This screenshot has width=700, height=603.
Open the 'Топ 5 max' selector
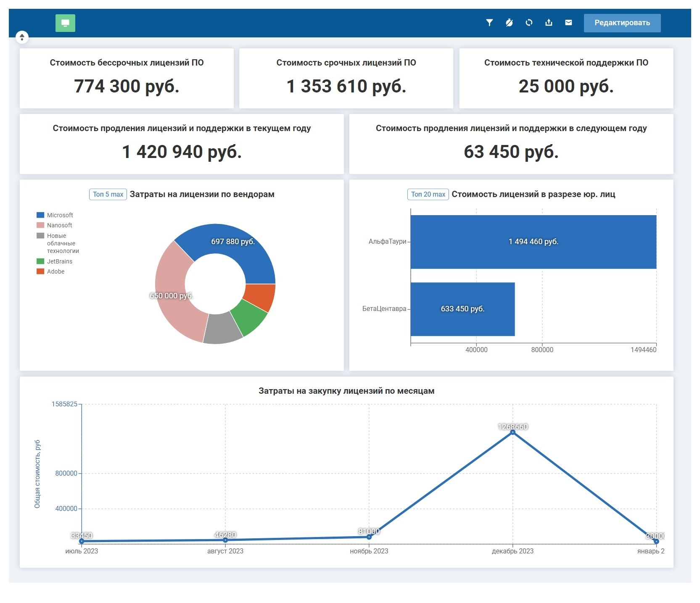click(x=107, y=194)
